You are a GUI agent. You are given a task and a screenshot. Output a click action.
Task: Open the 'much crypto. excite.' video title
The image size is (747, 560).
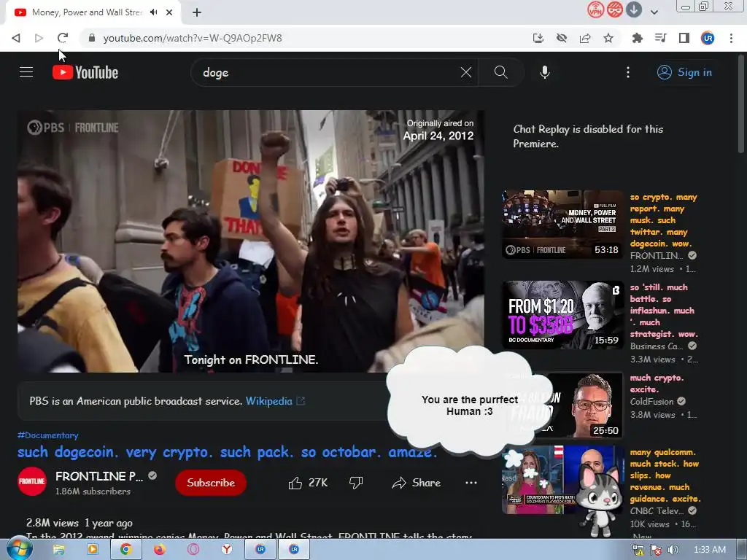tap(657, 384)
